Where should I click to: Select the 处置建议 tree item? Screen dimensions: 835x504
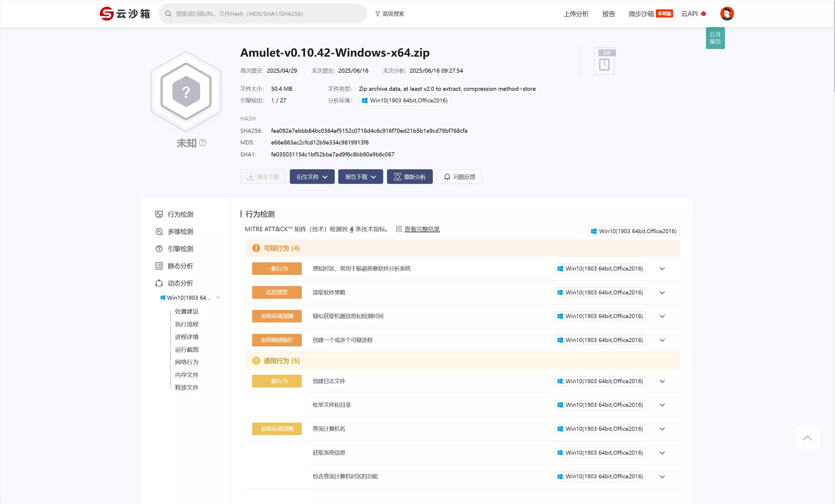coord(187,311)
